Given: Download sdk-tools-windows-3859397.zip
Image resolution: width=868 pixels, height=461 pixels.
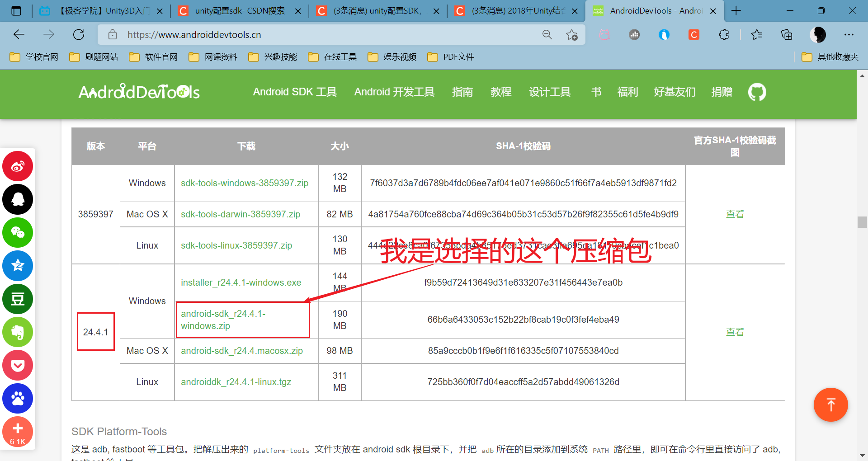Looking at the screenshot, I should [245, 183].
